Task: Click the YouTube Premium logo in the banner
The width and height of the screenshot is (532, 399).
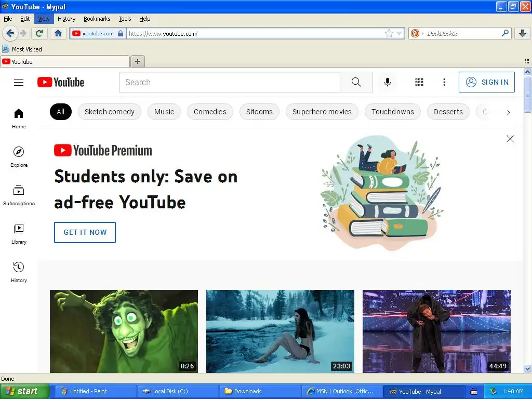Action: click(103, 150)
